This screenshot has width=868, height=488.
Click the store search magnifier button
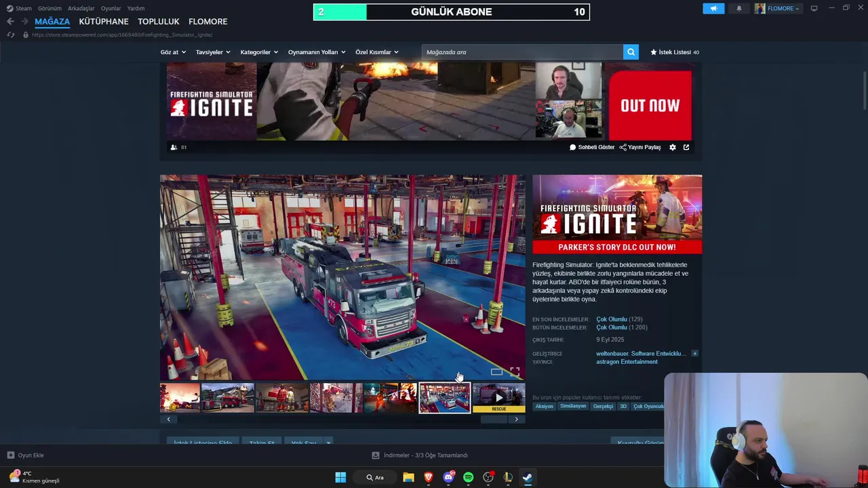pos(631,52)
